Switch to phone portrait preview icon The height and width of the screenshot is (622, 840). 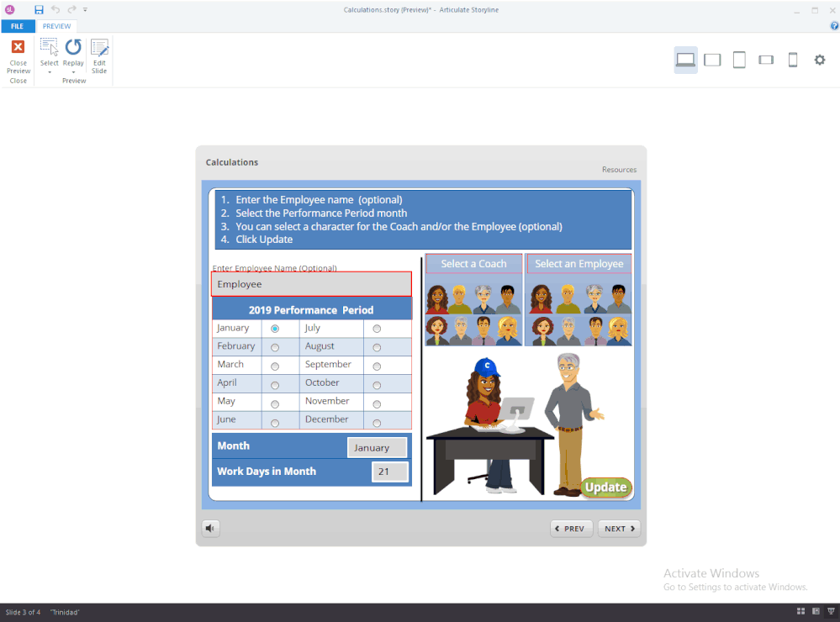(x=793, y=60)
